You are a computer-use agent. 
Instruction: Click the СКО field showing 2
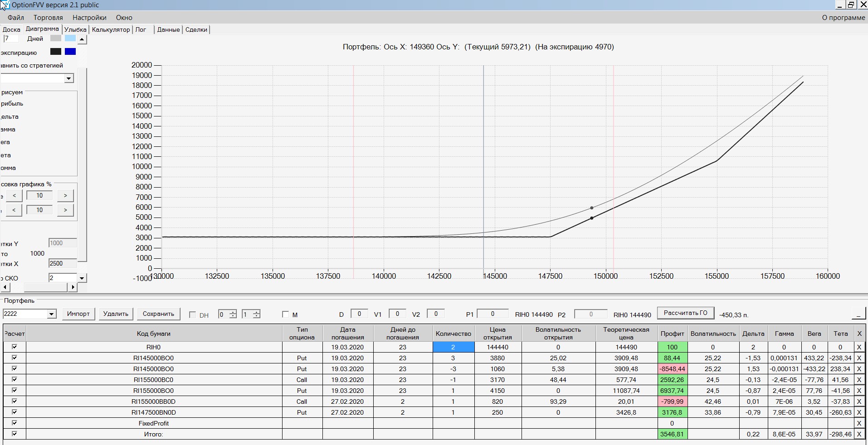point(63,278)
